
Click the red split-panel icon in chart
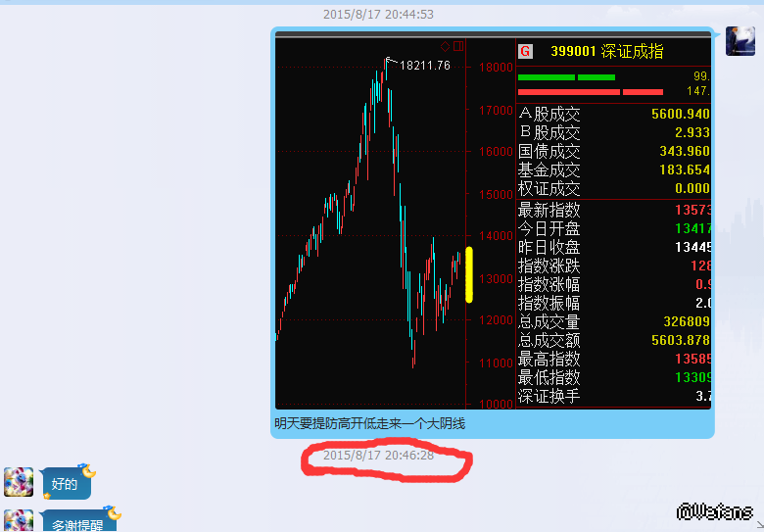point(458,46)
